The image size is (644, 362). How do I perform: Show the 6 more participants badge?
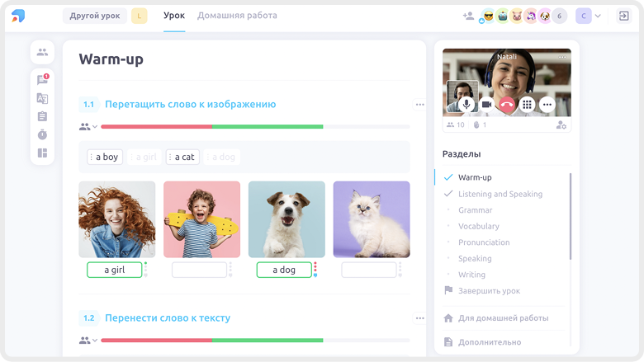[x=559, y=16]
